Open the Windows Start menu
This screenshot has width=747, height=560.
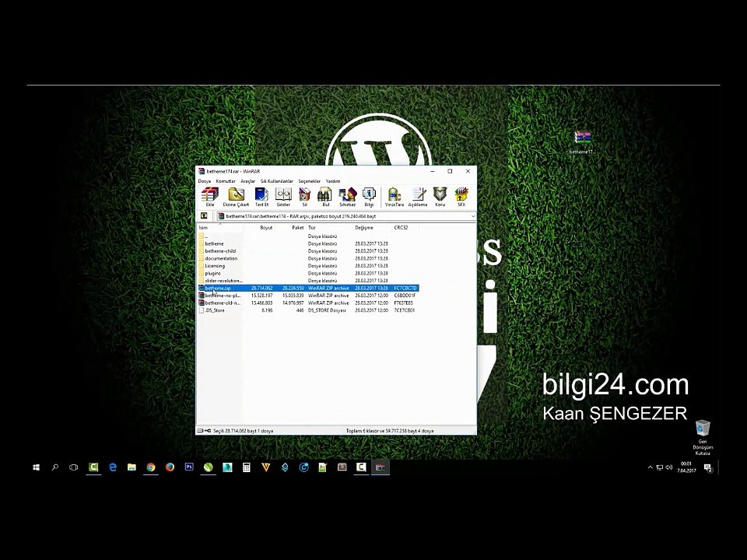[37, 467]
